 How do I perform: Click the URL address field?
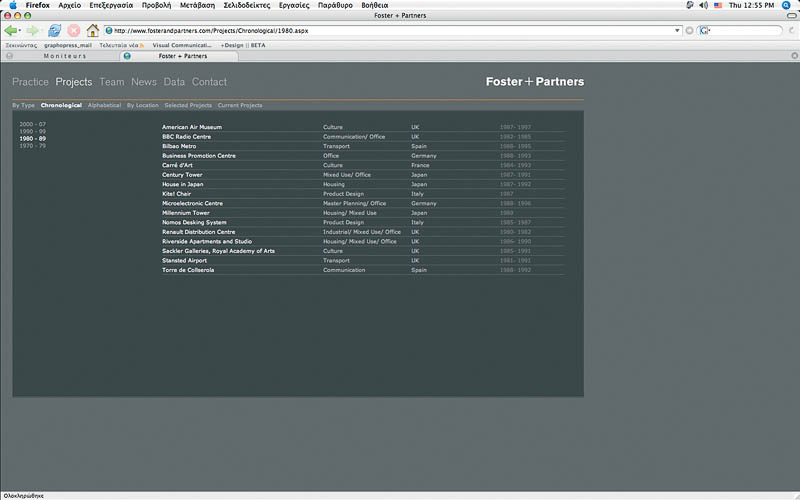(x=393, y=31)
